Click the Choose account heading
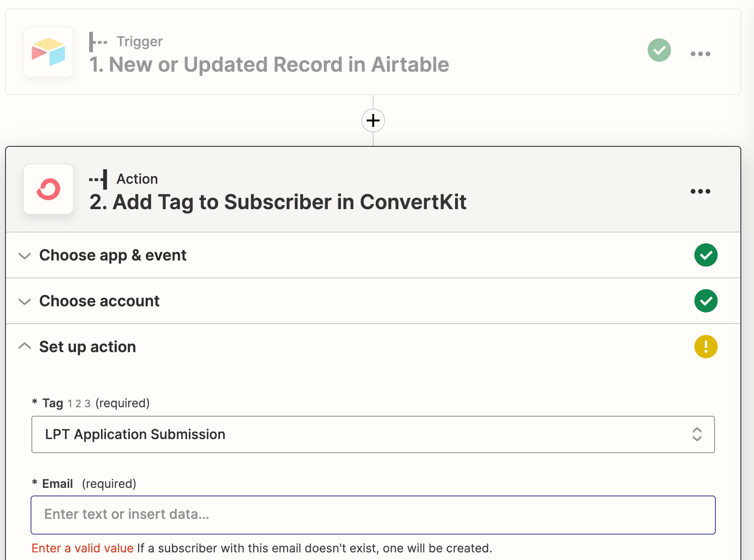This screenshot has height=560, width=754. click(99, 301)
